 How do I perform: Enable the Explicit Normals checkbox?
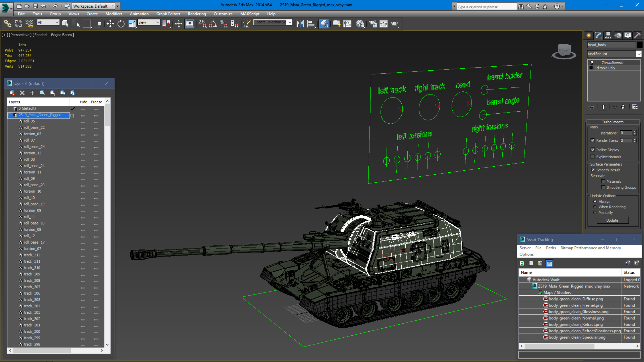click(x=593, y=157)
